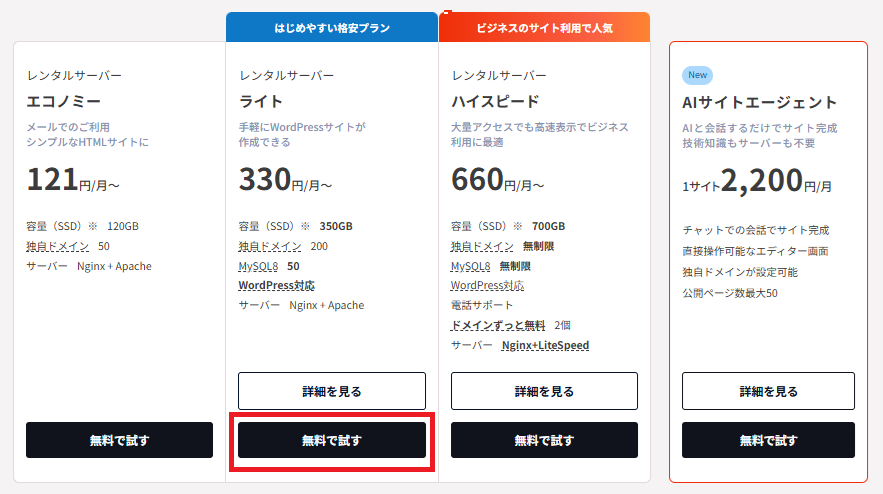Screen dimensions: 883x494
Task: Open the 独自ドメイン term in ライト plan
Action: [x=270, y=246]
